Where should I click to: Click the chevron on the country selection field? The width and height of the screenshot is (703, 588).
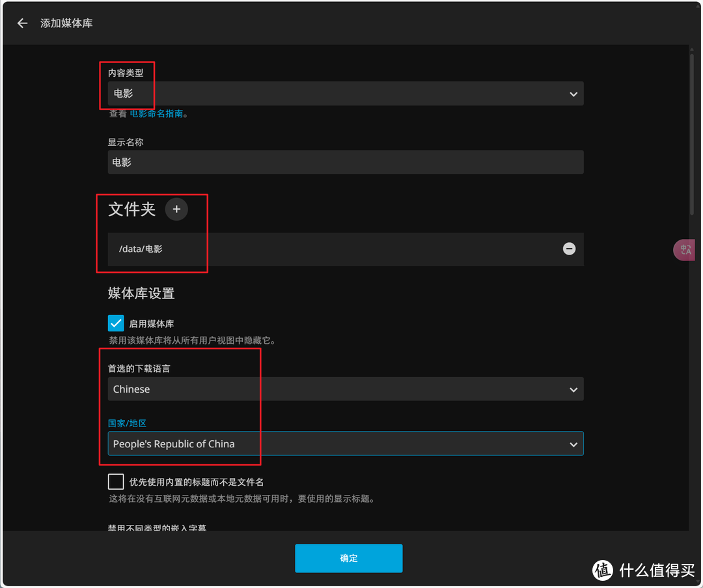[x=573, y=443]
